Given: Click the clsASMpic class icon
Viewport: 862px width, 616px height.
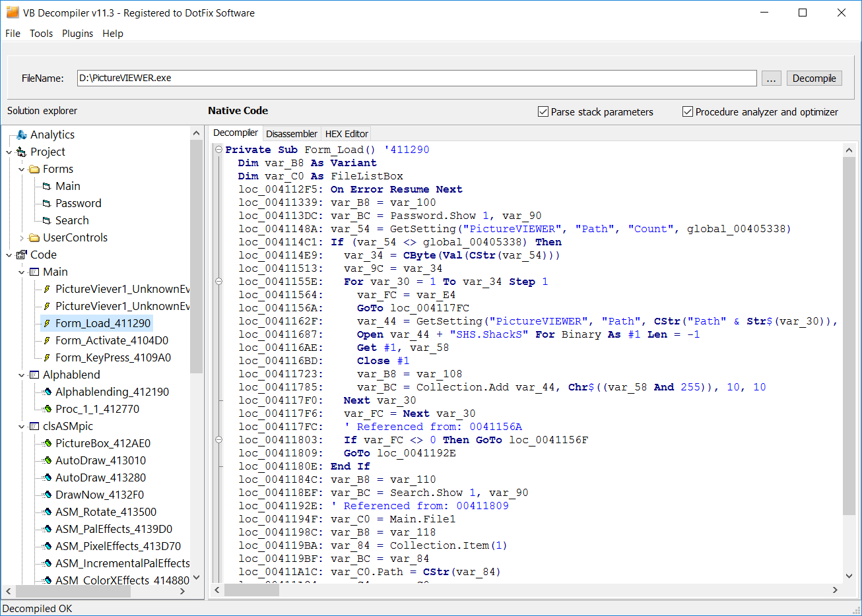Looking at the screenshot, I should [x=34, y=426].
